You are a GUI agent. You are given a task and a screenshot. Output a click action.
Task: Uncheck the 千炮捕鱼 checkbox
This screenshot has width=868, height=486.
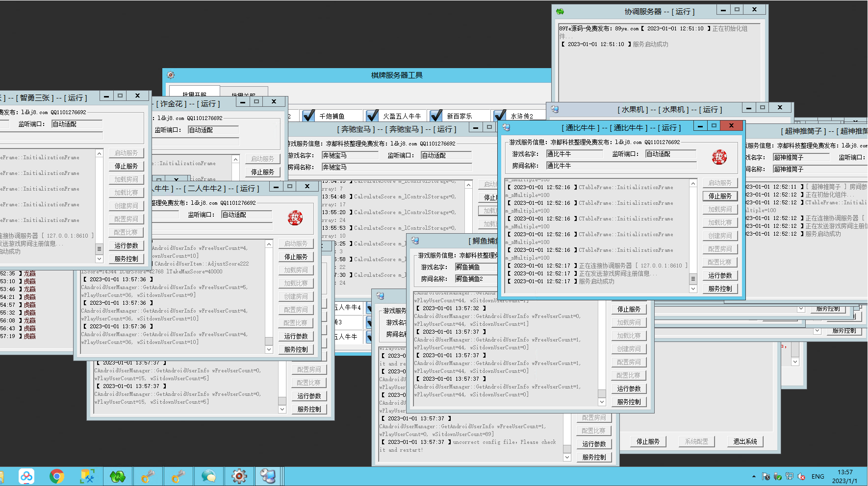(308, 116)
